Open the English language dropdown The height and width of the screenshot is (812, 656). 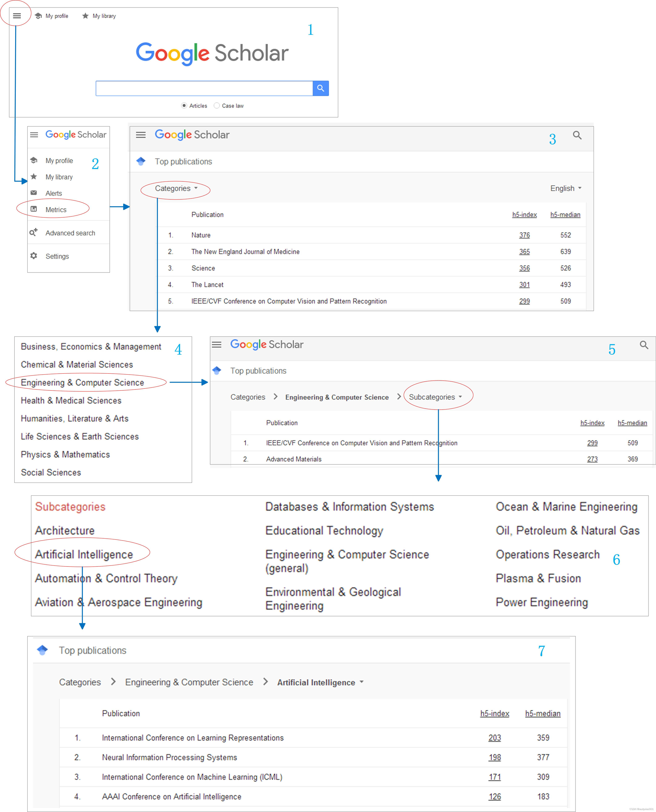pos(565,188)
